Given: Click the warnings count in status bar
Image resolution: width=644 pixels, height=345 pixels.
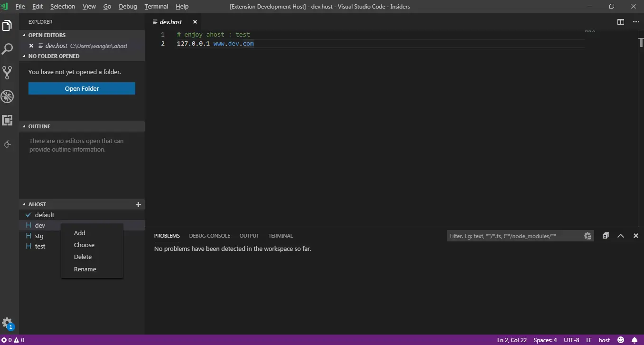Looking at the screenshot, I should (x=19, y=340).
